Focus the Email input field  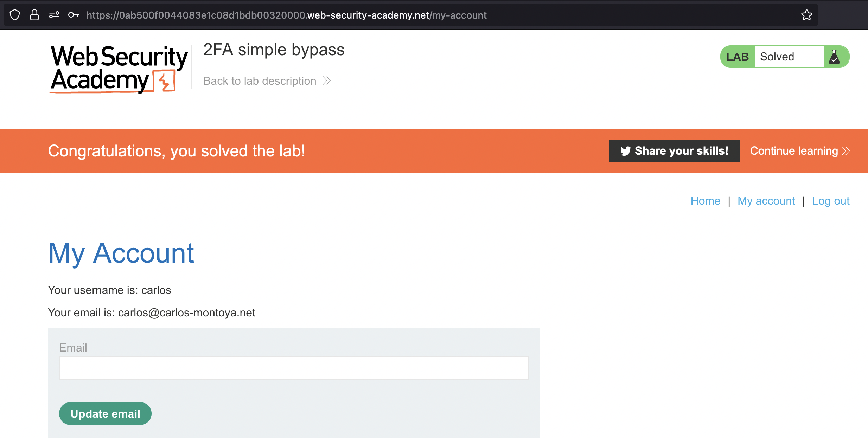click(x=294, y=368)
